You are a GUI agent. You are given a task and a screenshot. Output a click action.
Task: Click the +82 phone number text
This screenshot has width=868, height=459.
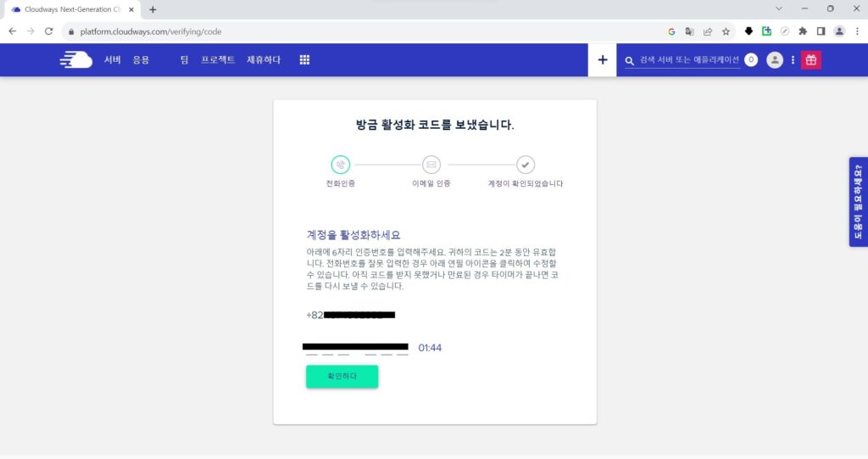(350, 315)
